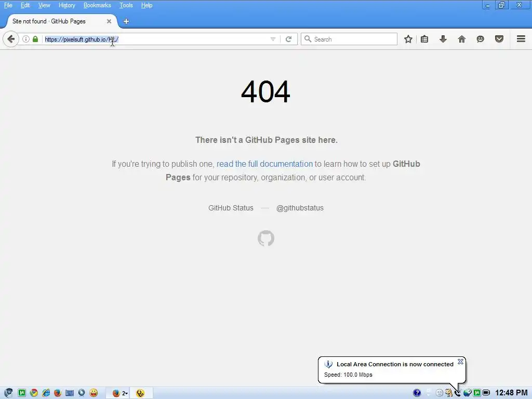Open the site information (i) icon
Viewport: 532px width, 399px height.
coord(26,39)
